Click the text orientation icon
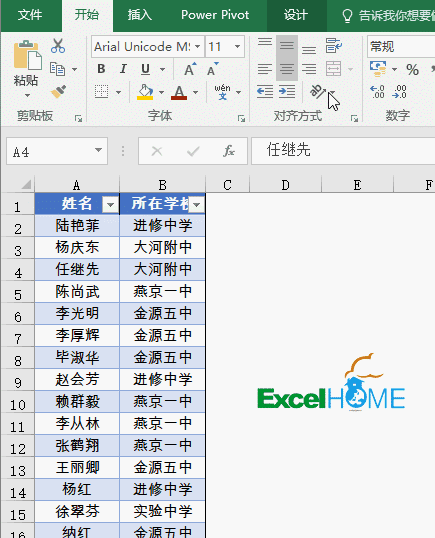Screen dimensions: 435x538 pyautogui.click(x=318, y=91)
